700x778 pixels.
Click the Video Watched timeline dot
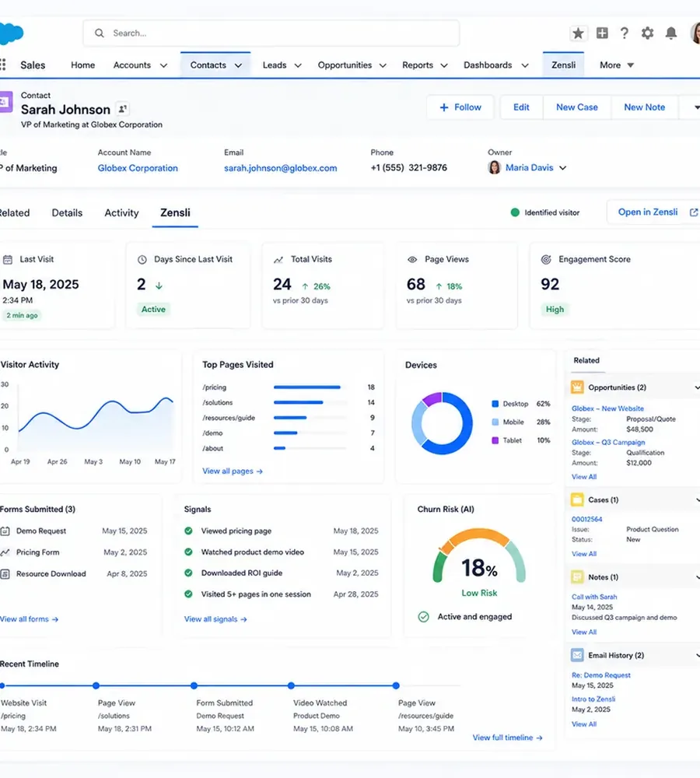(x=291, y=685)
